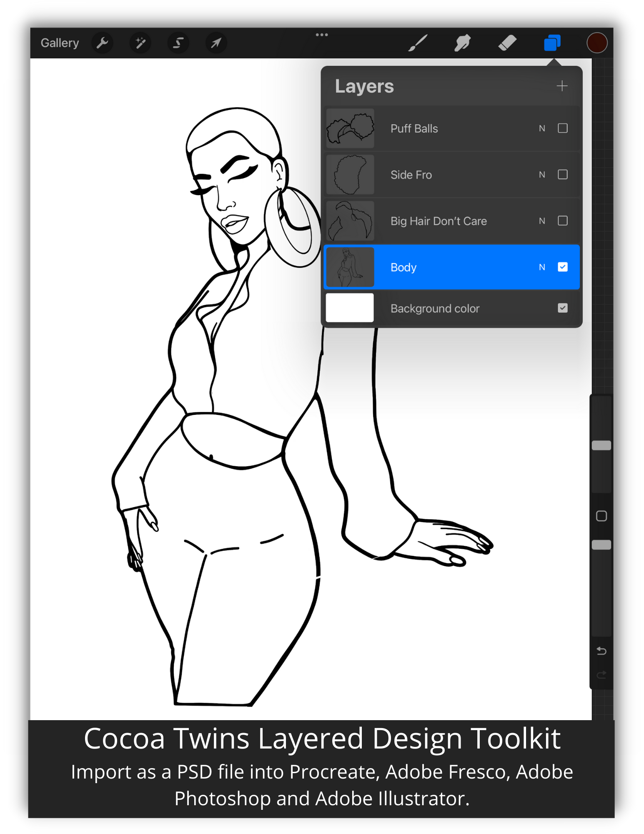Open the Actions wrench menu
The height and width of the screenshot is (834, 644).
(x=102, y=43)
